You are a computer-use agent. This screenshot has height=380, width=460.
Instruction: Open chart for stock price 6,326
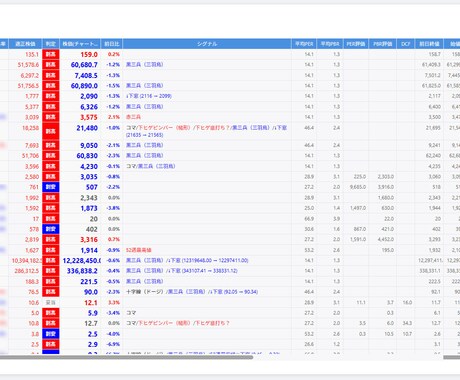click(x=89, y=107)
